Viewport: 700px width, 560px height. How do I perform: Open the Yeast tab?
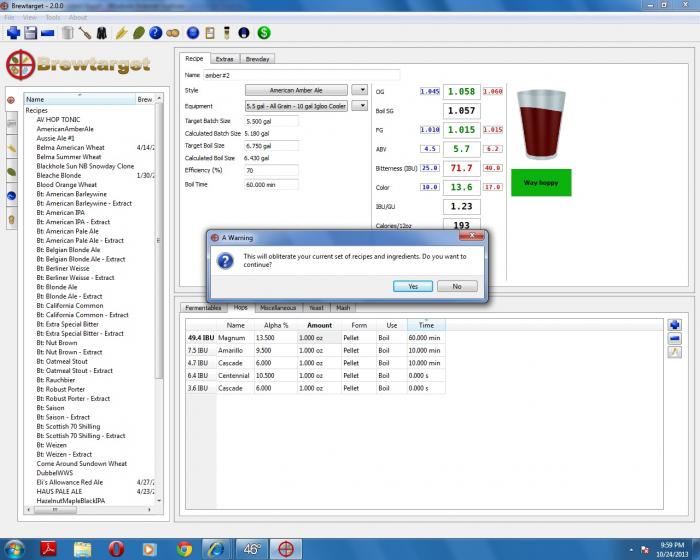click(x=317, y=308)
